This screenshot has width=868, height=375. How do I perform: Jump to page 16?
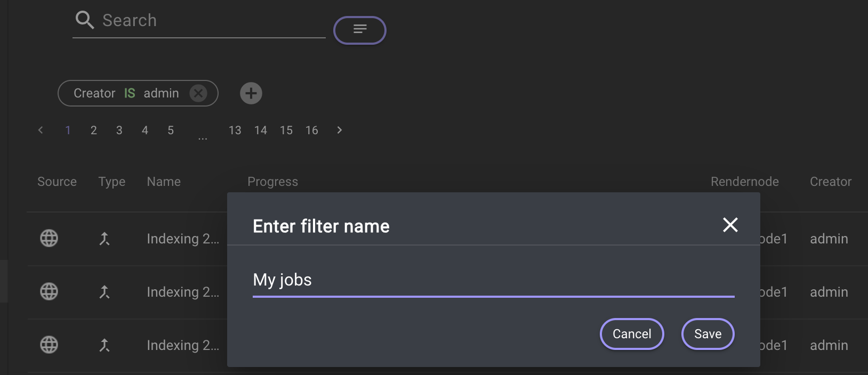pos(312,131)
